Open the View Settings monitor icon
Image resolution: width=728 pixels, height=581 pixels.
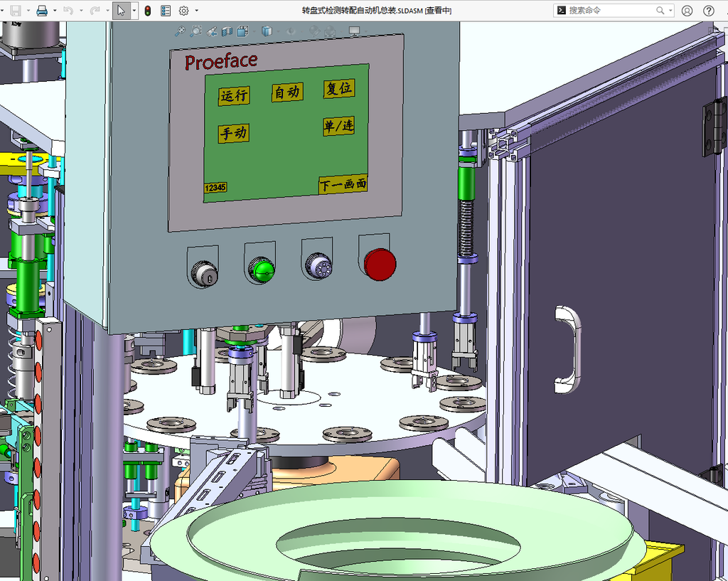pyautogui.click(x=354, y=31)
